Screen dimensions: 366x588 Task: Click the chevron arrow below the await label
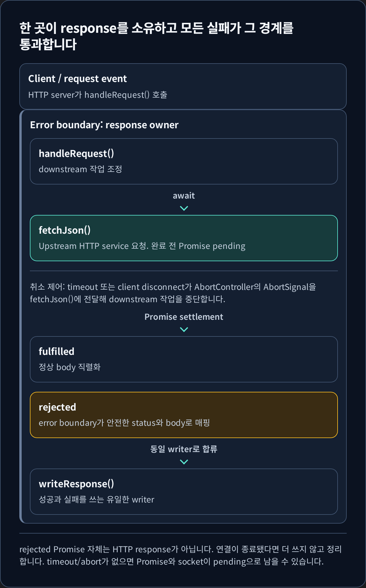184,208
